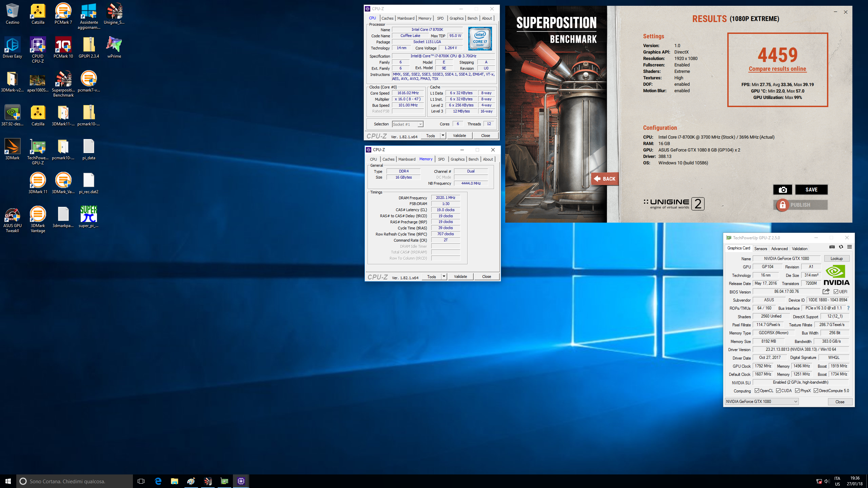The width and height of the screenshot is (868, 488).
Task: Toggle the CUDA checkbox in GPU-Z
Action: (x=778, y=391)
